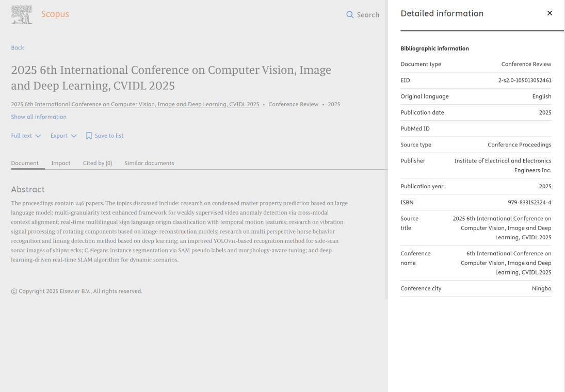Click the Elsevier tree logo

pyautogui.click(x=21, y=14)
